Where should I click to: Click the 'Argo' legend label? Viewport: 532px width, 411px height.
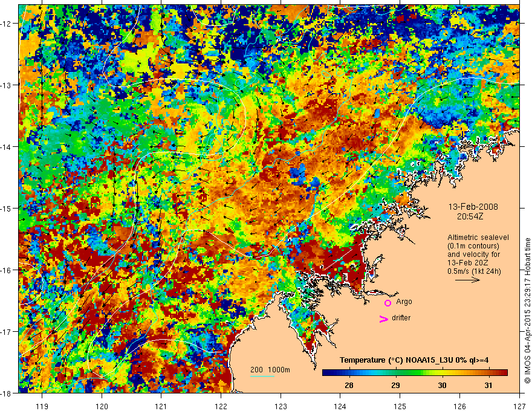(x=404, y=302)
